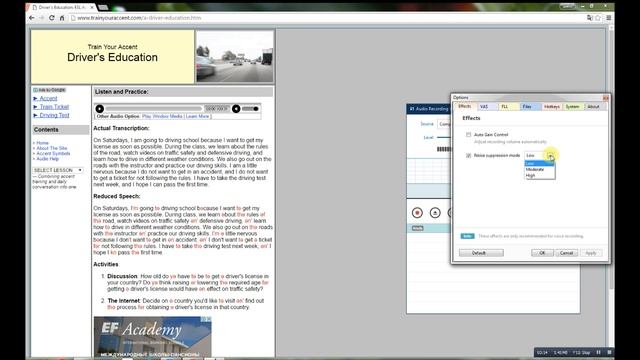Click the highway photo thumbnail

235,57
